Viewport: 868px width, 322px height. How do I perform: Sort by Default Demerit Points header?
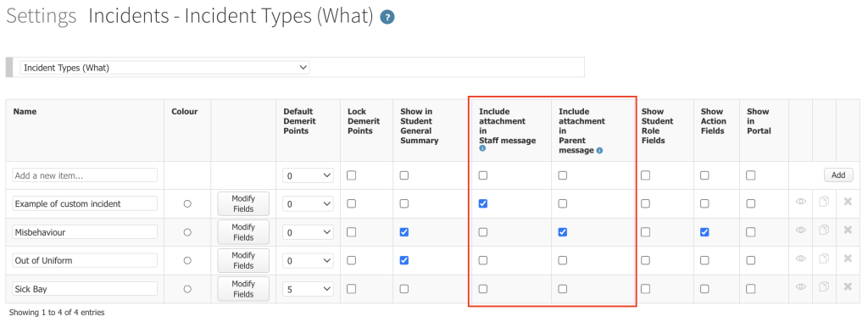pos(299,121)
